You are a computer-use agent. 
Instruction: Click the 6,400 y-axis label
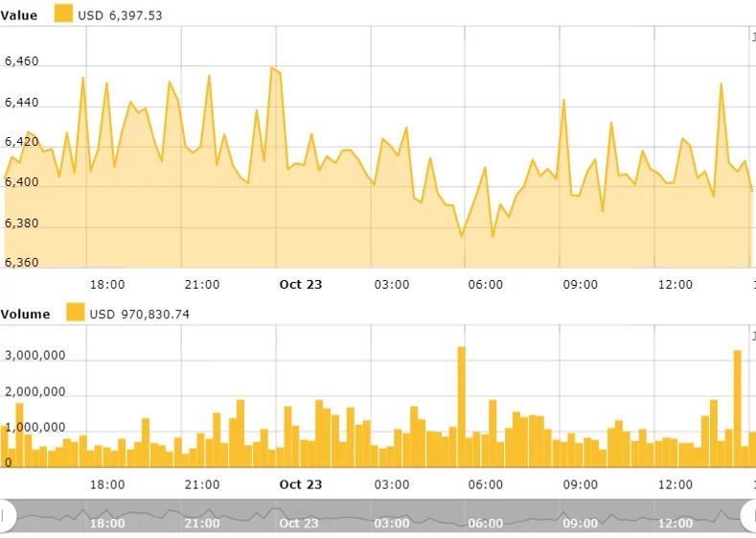click(x=22, y=182)
